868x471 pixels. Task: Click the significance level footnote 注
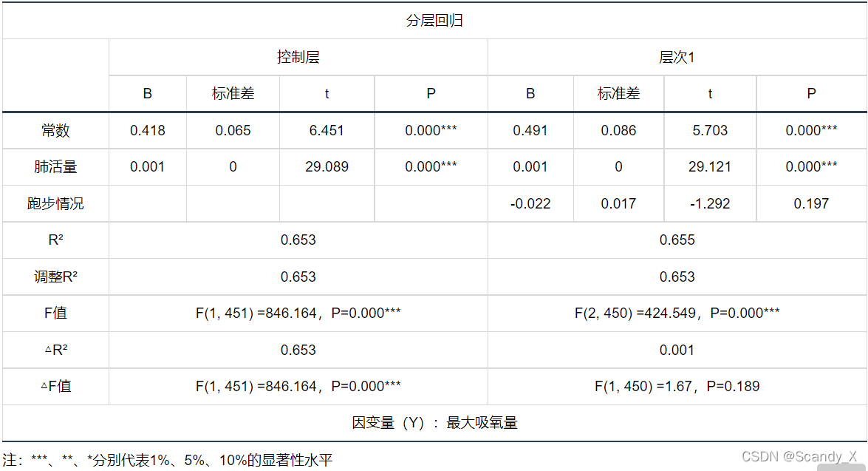[x=167, y=460]
